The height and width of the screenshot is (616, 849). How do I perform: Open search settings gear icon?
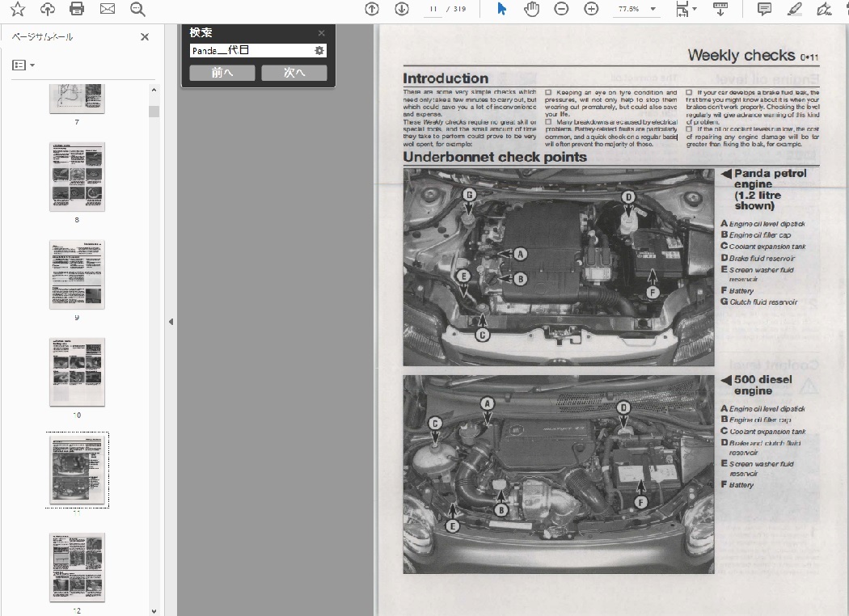319,50
